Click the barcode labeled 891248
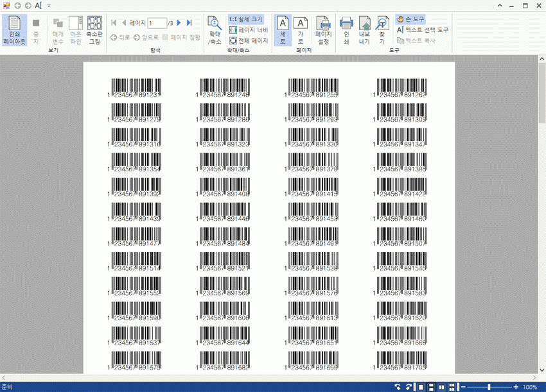 (223, 88)
